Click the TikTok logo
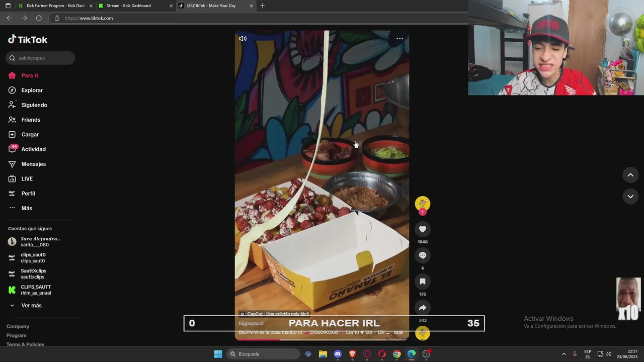Viewport: 644px width, 362px height. point(28,40)
